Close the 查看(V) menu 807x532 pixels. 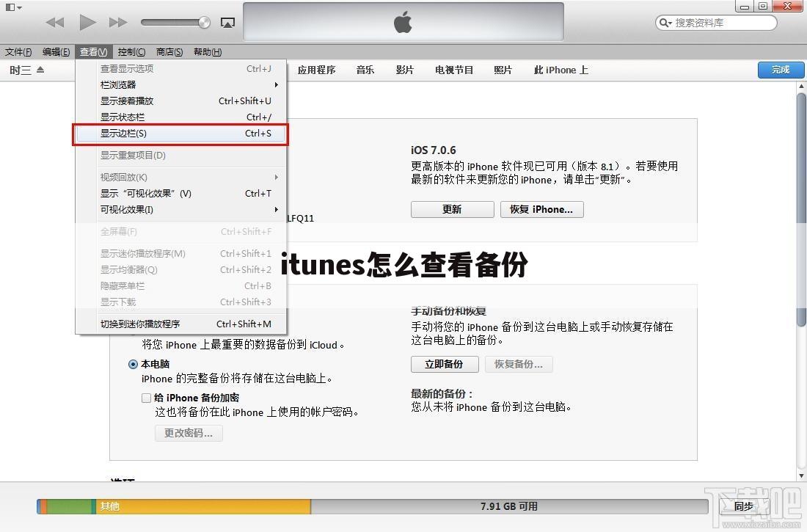93,52
